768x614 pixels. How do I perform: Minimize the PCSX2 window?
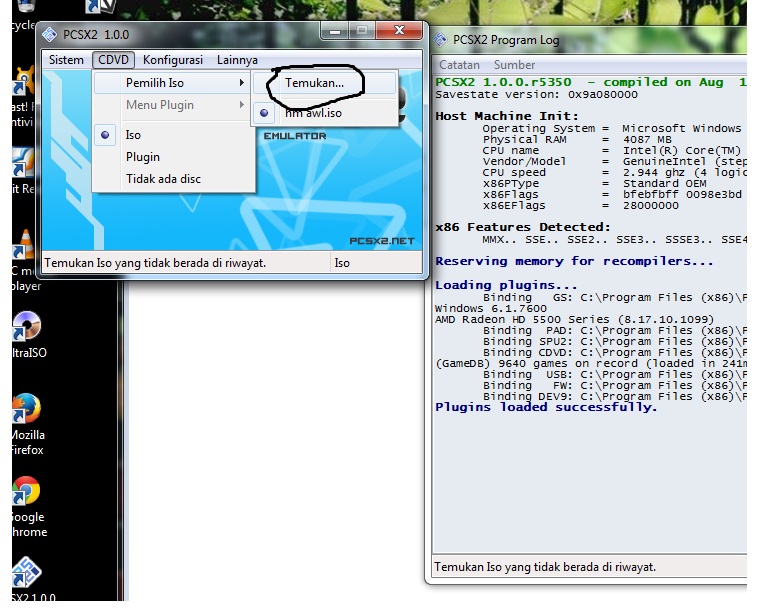pos(335,31)
